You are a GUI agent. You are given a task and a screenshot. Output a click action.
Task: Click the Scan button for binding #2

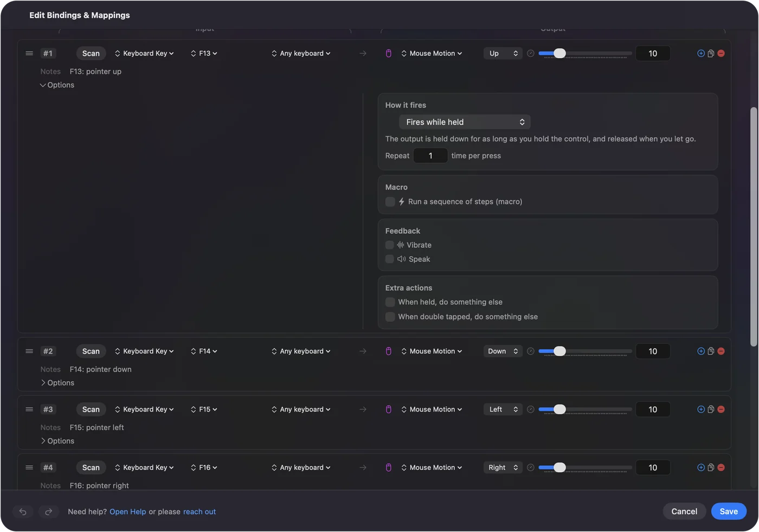(91, 351)
